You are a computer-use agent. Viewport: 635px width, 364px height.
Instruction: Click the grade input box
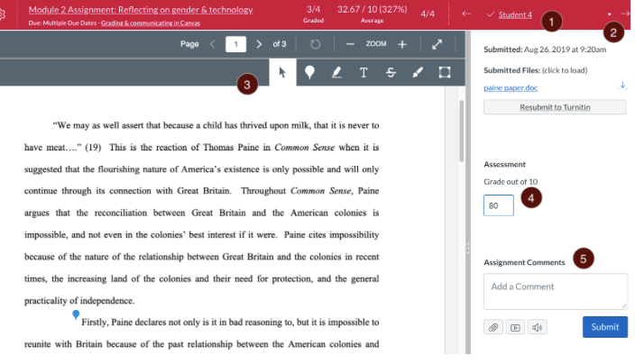tap(499, 205)
